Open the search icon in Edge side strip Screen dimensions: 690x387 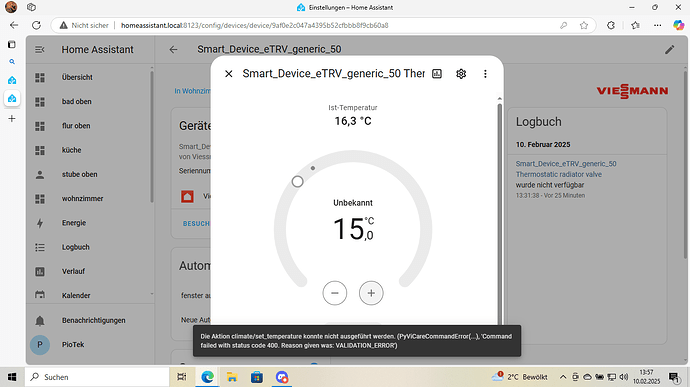pyautogui.click(x=12, y=62)
